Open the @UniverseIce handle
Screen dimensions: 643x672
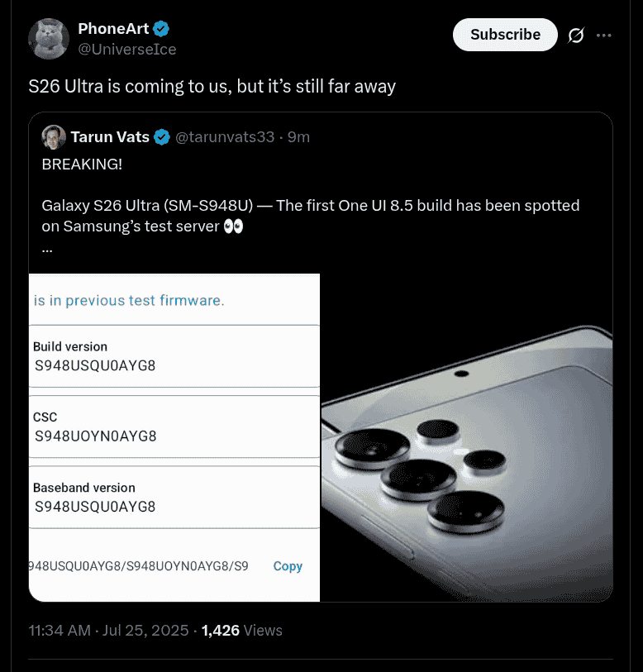[x=126, y=50]
